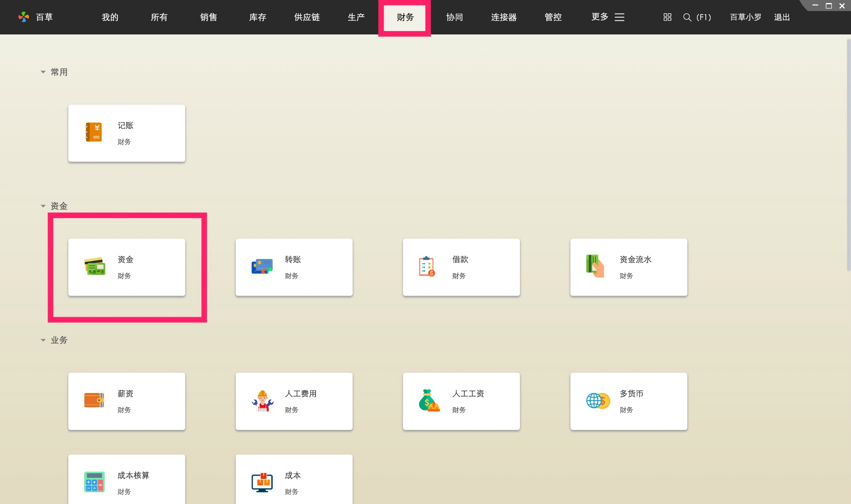Open the 借款 loan clipboard icon
Screen dimensions: 851x504
click(427, 267)
